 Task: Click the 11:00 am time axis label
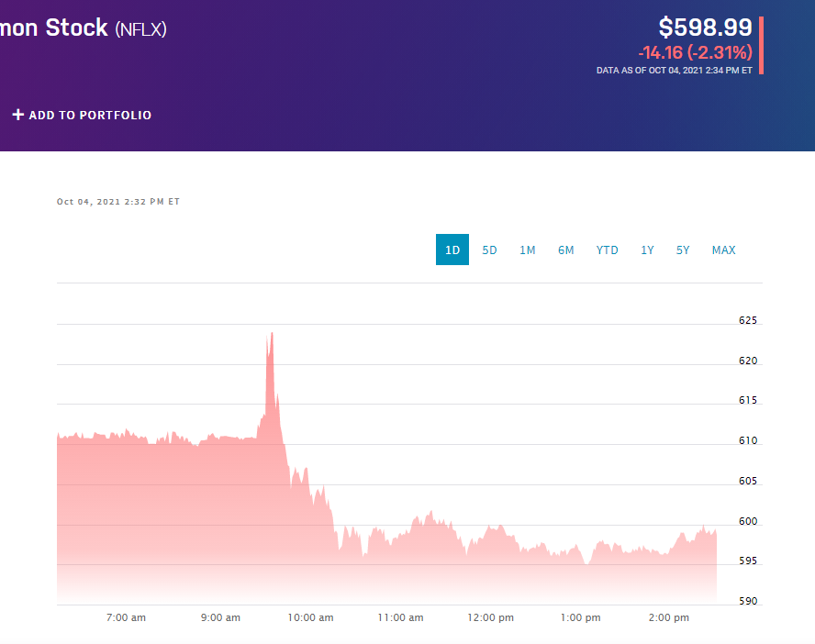(x=400, y=617)
